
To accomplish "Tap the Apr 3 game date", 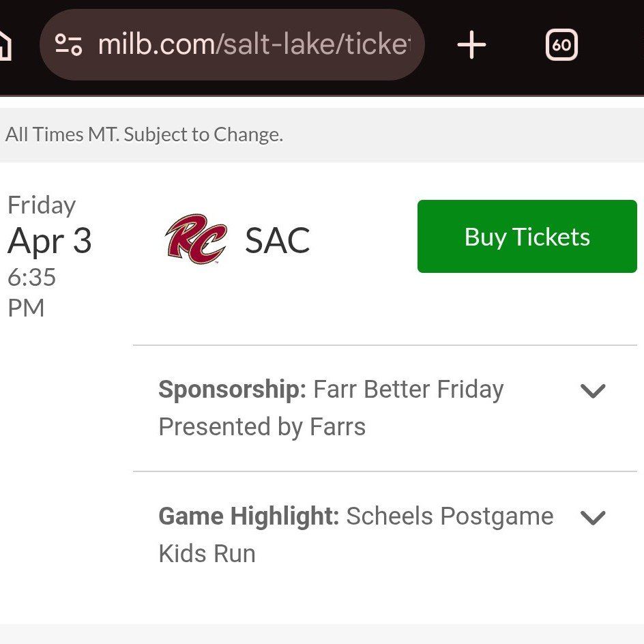I will (x=49, y=241).
